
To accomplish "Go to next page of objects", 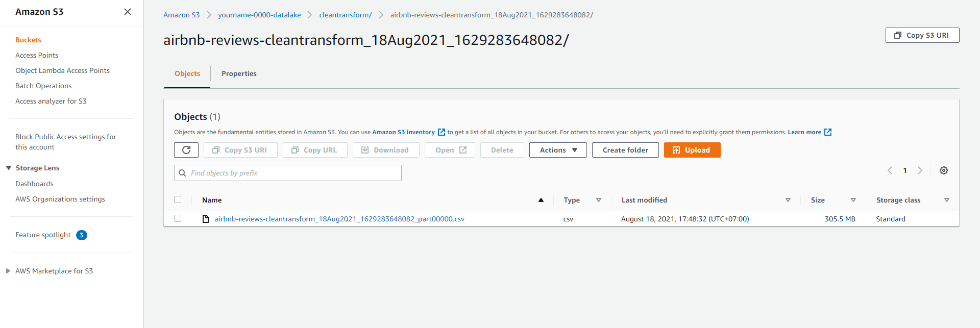I will [x=920, y=170].
